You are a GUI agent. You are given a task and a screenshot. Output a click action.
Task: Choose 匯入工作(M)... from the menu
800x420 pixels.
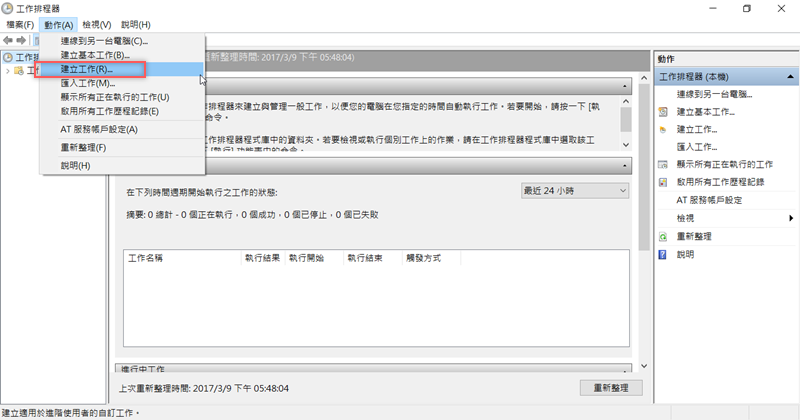coord(122,83)
